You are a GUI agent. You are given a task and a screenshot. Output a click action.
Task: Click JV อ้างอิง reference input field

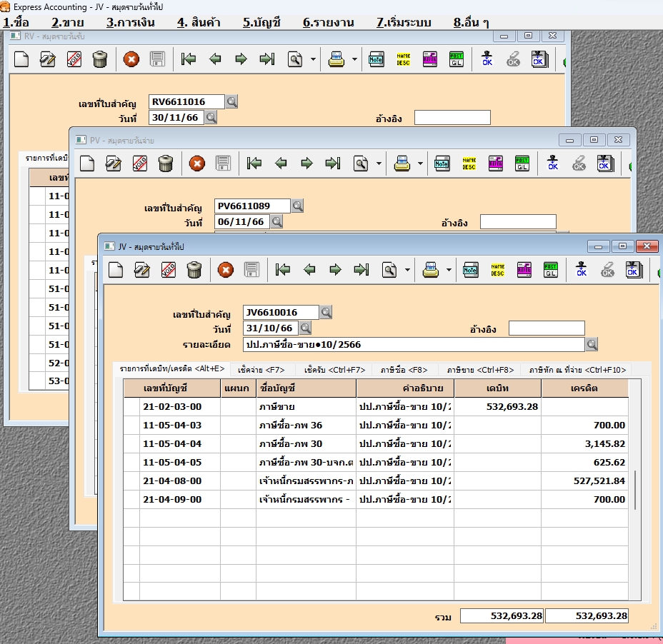[x=547, y=328]
